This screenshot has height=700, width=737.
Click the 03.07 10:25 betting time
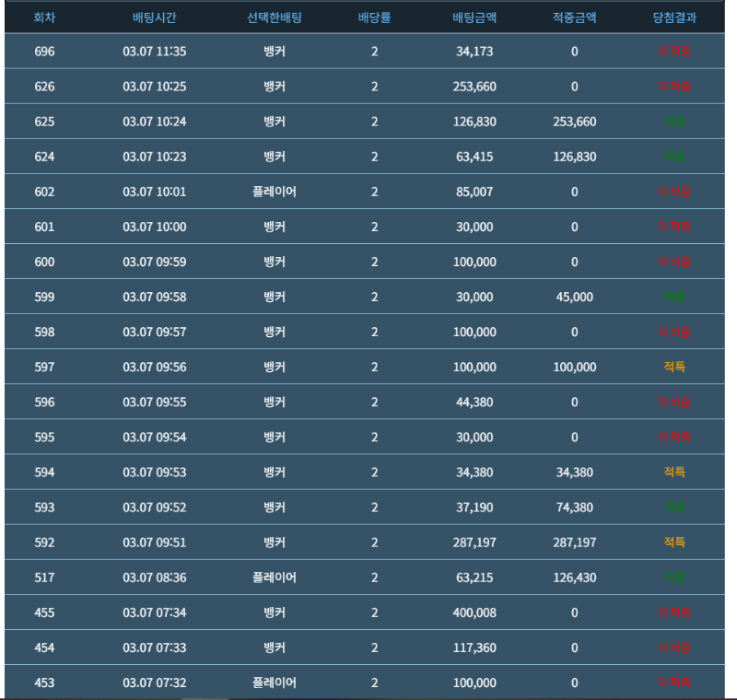154,87
